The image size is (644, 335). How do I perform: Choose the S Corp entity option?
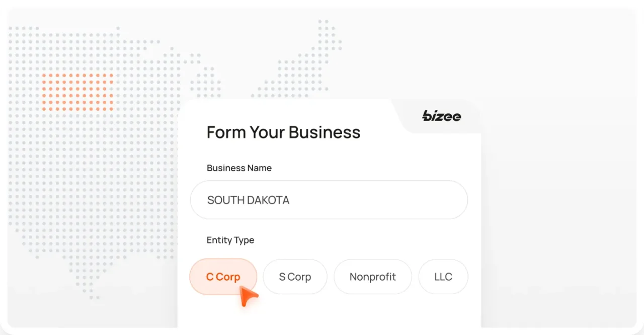tap(295, 277)
